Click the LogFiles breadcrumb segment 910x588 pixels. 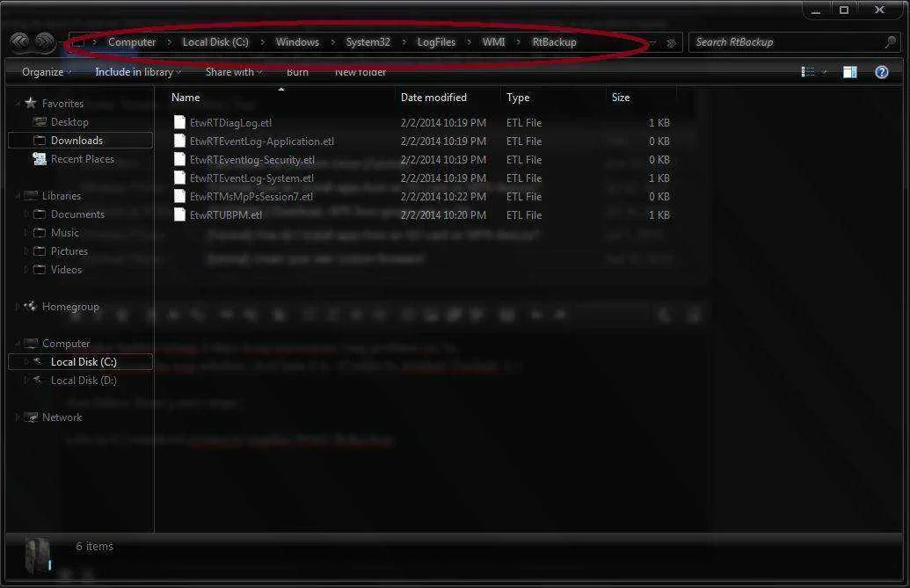436,42
